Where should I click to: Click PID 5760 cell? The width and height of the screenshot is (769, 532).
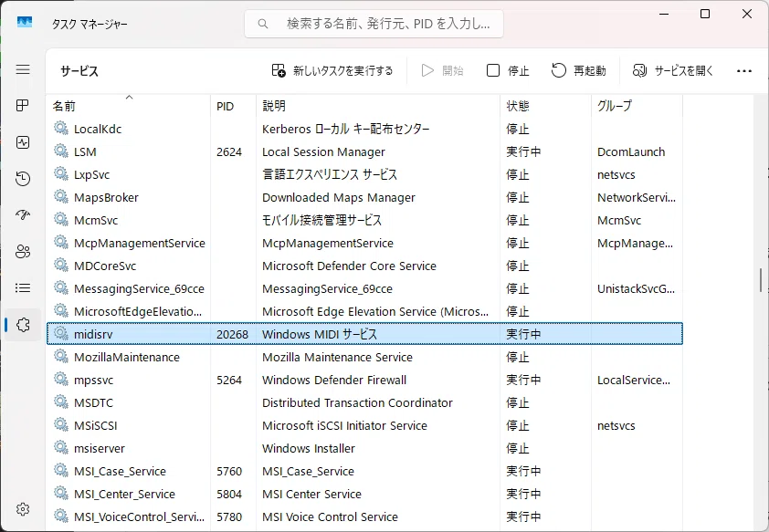tap(229, 471)
